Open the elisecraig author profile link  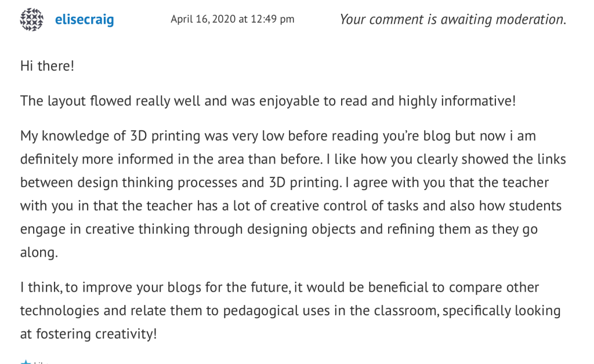click(84, 20)
